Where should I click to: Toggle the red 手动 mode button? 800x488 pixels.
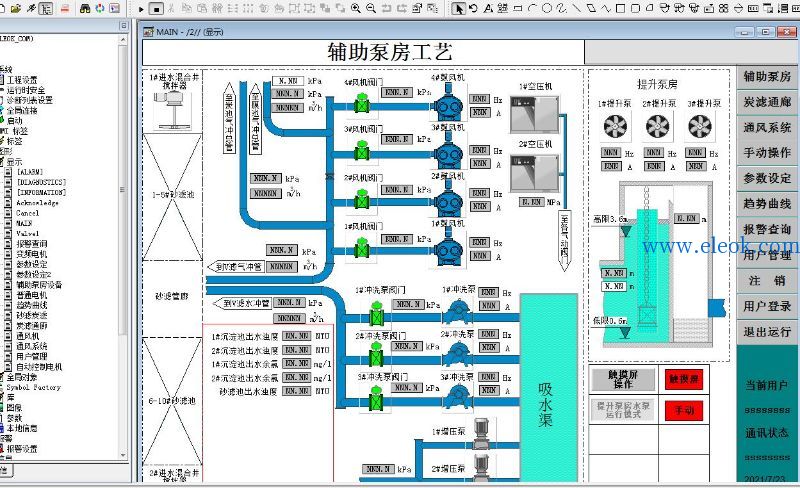[684, 410]
